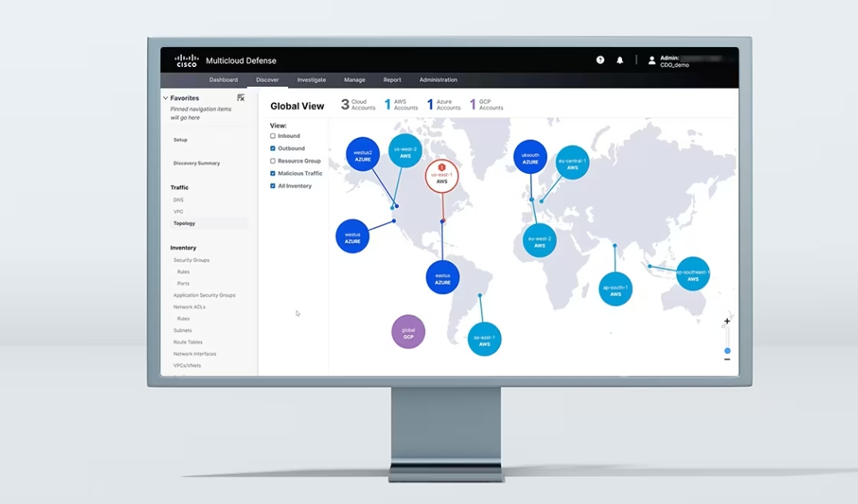Check the Resource Group checkbox
The height and width of the screenshot is (504, 858).
[273, 161]
